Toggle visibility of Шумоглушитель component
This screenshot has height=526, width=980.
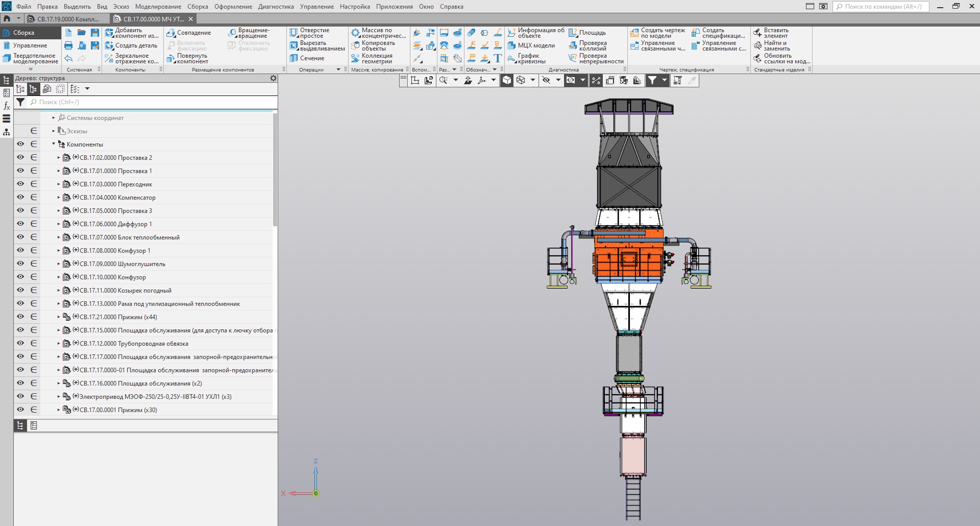tap(20, 264)
